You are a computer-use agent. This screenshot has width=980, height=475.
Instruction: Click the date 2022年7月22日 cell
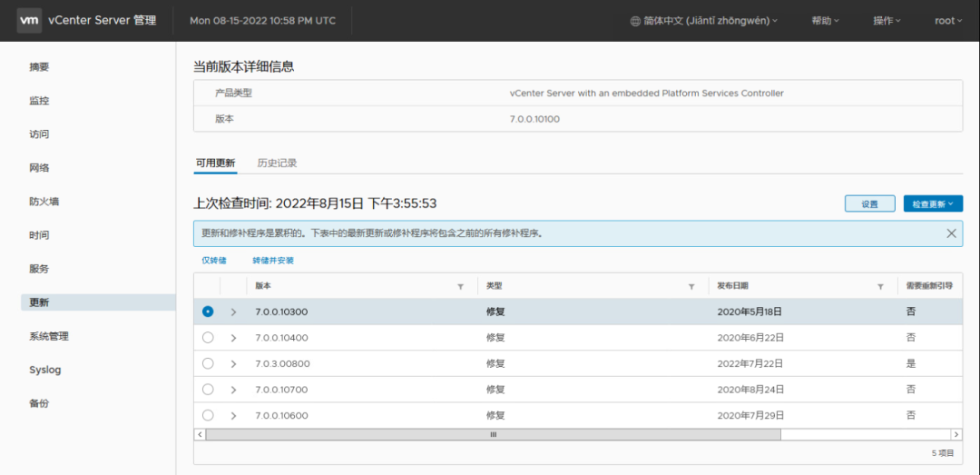pos(750,363)
